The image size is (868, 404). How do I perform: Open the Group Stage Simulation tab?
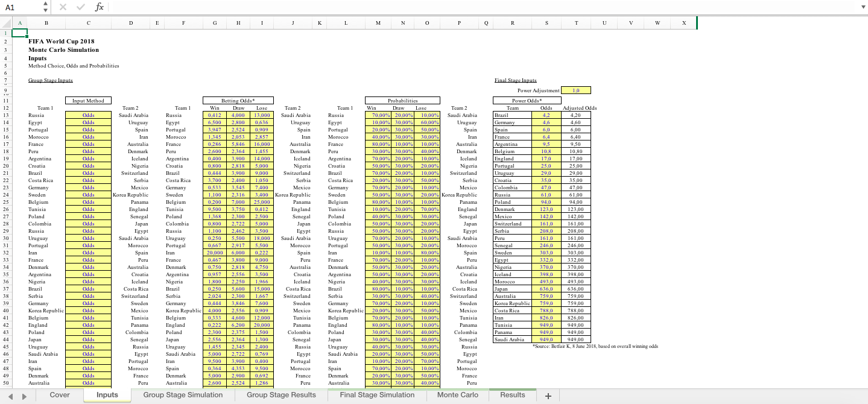(183, 395)
